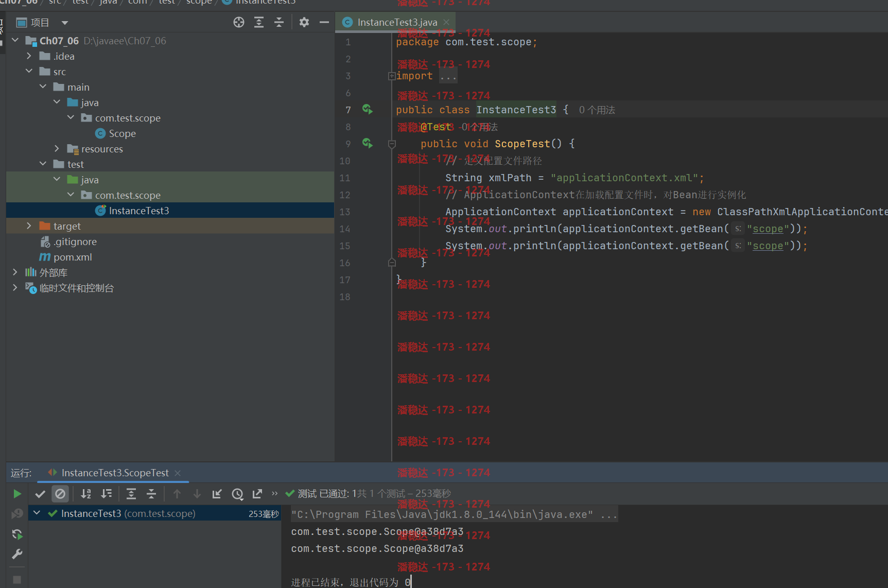This screenshot has width=888, height=588.
Task: Open project panel settings gear
Action: coord(304,22)
